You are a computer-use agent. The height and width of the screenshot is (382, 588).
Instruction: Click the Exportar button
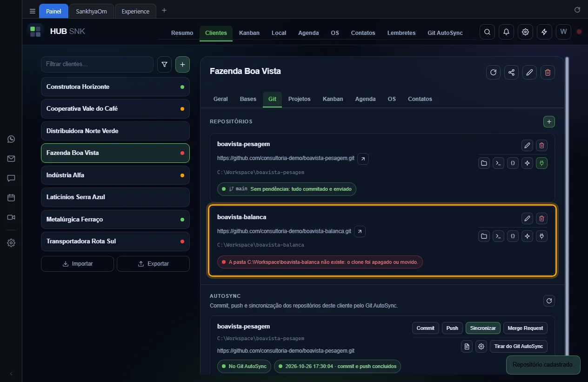coord(153,264)
